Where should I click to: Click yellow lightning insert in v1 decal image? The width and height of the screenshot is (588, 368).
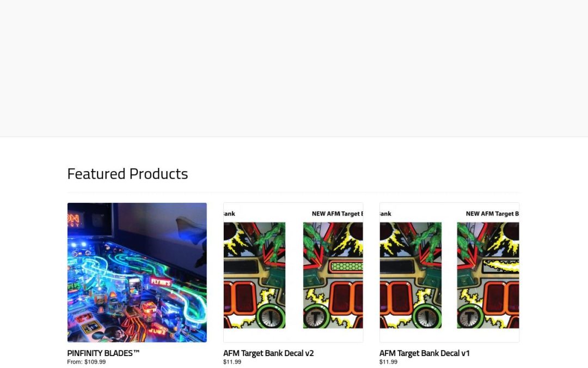click(501, 266)
